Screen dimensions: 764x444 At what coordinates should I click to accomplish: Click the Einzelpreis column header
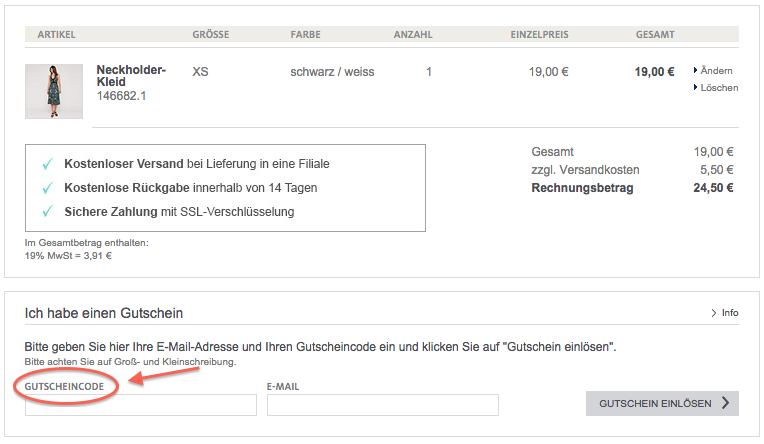(539, 35)
